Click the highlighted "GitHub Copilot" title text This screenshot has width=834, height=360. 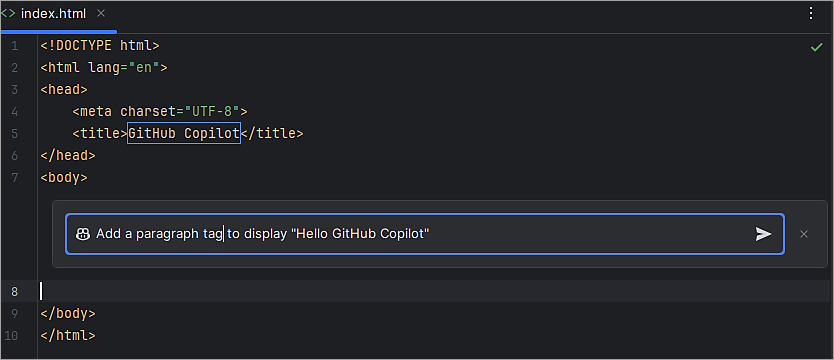coord(184,133)
